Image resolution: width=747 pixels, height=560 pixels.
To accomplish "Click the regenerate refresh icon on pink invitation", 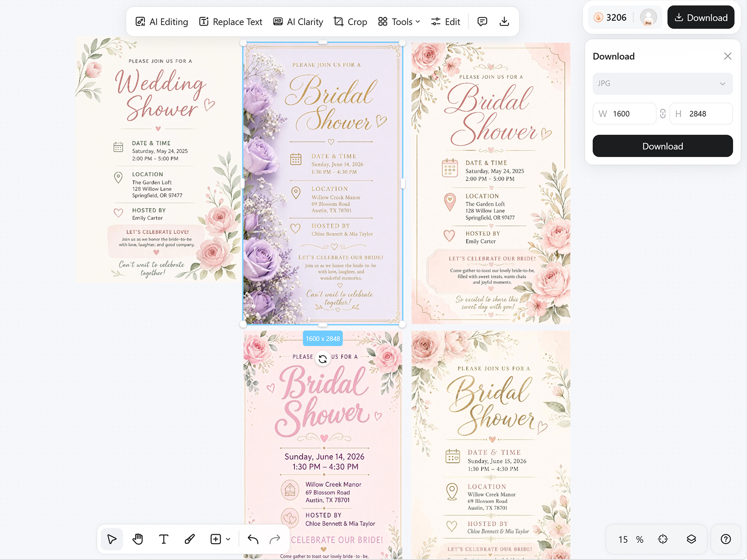I will 323,358.
